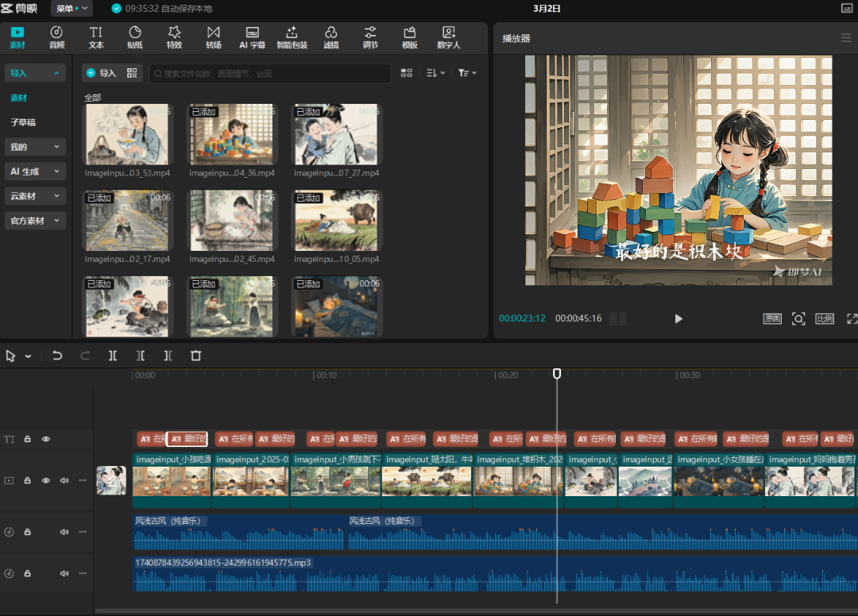Open the sort order dropdown beside the search bar
The image size is (858, 616).
(433, 72)
